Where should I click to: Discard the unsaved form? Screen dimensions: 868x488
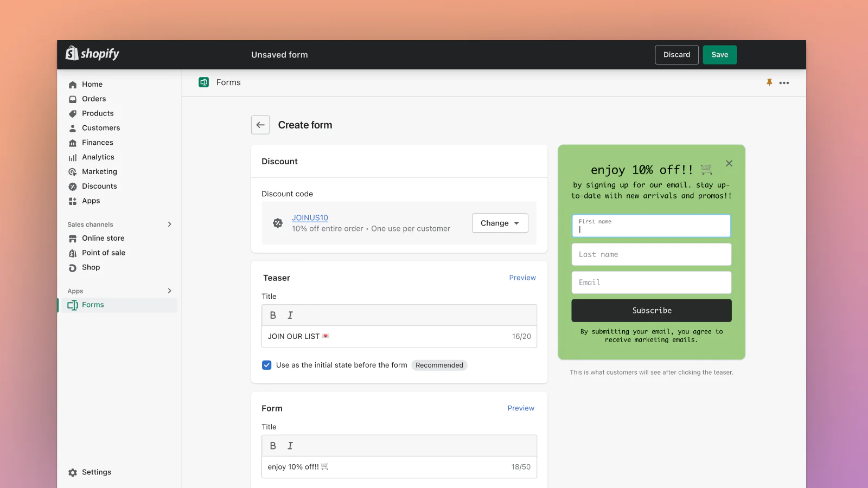click(x=676, y=55)
